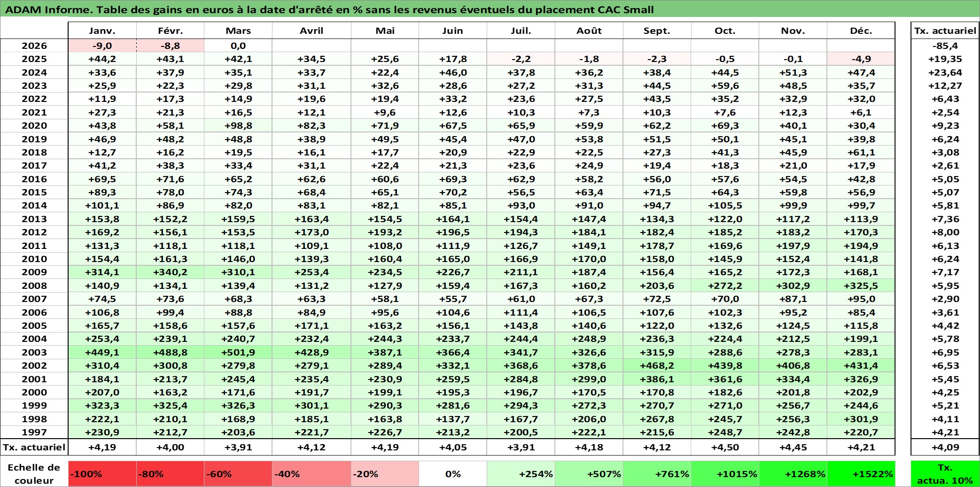The width and height of the screenshot is (980, 487).
Task: Click the 'Tx. actua. 10%' green cell
Action: point(945,474)
